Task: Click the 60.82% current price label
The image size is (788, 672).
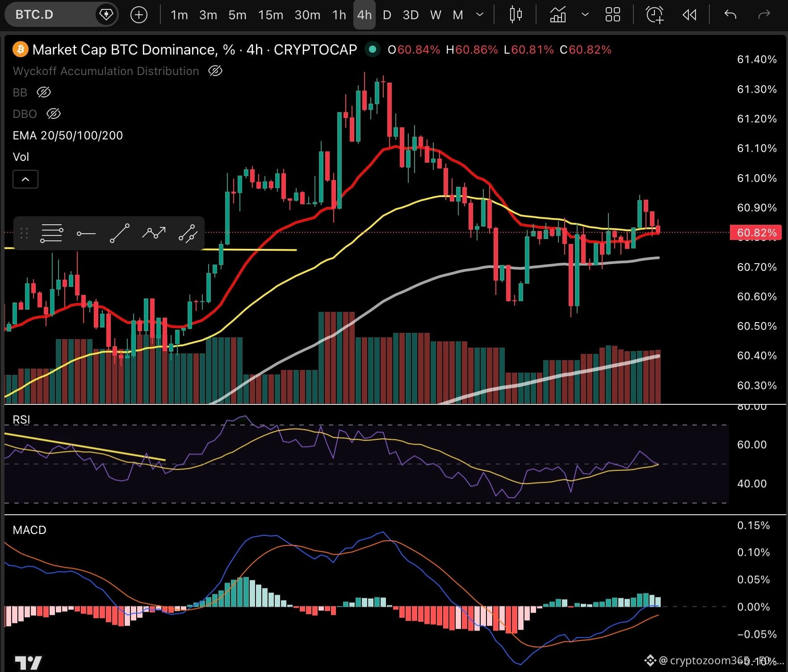Action: [756, 232]
